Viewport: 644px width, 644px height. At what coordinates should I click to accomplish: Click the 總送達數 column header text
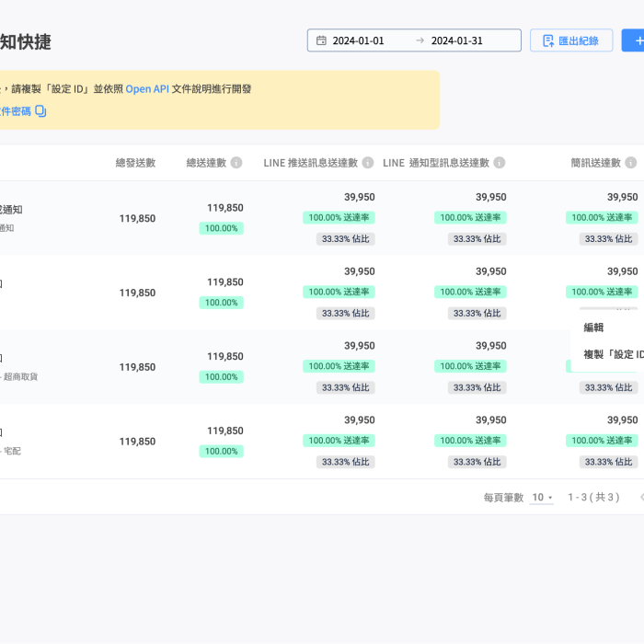(206, 163)
